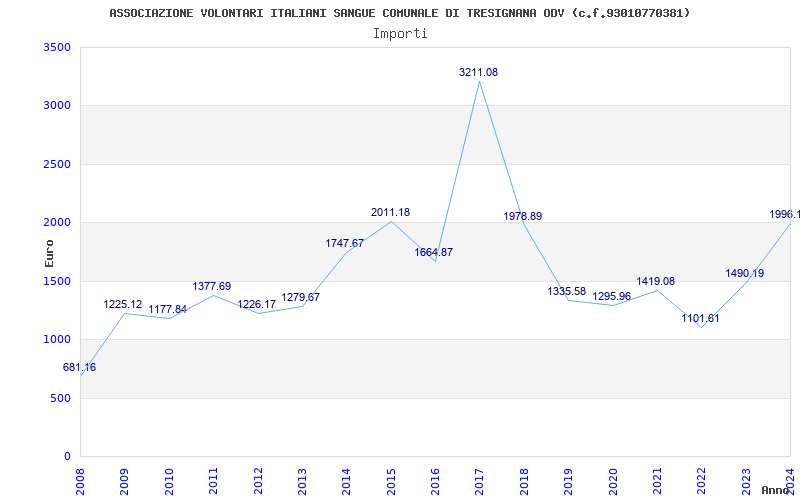Click the 1335.58 value label
The height and width of the screenshot is (500, 800).
tap(566, 291)
